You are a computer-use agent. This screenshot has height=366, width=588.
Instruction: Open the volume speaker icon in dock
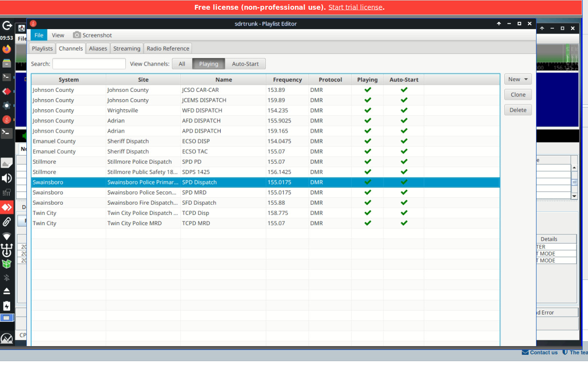coord(7,178)
